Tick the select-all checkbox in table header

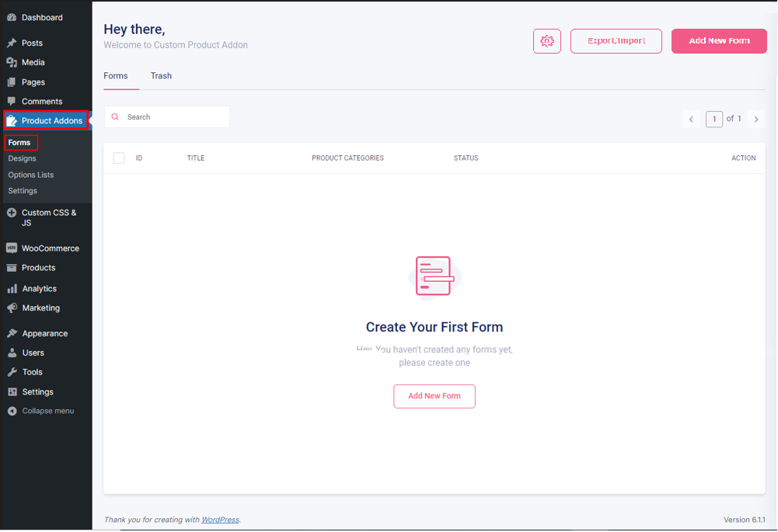coord(119,158)
